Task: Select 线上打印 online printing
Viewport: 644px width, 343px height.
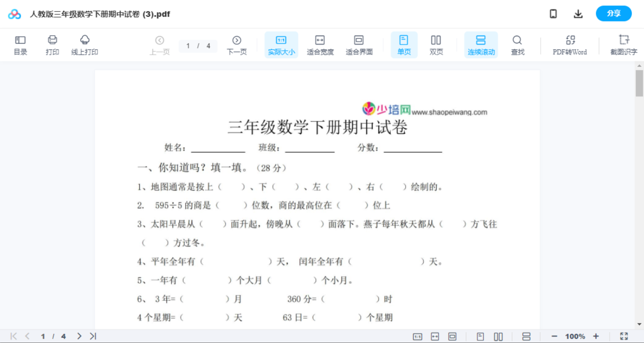Action: point(85,45)
